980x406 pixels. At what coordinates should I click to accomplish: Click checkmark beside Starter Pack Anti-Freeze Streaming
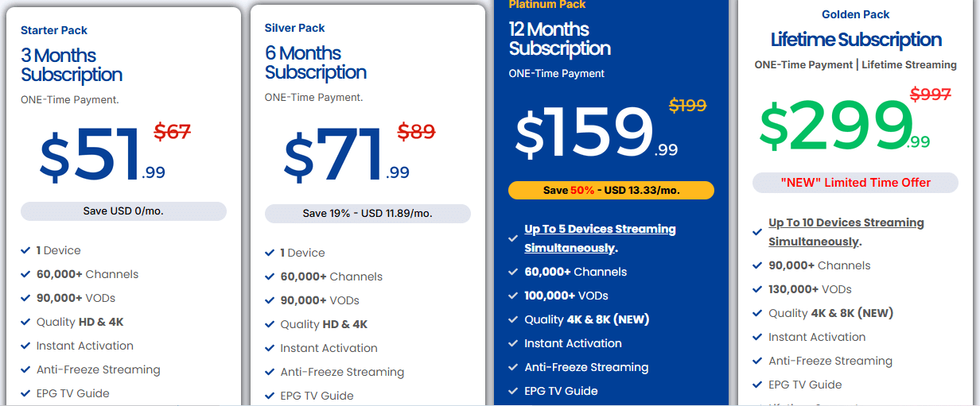26,369
